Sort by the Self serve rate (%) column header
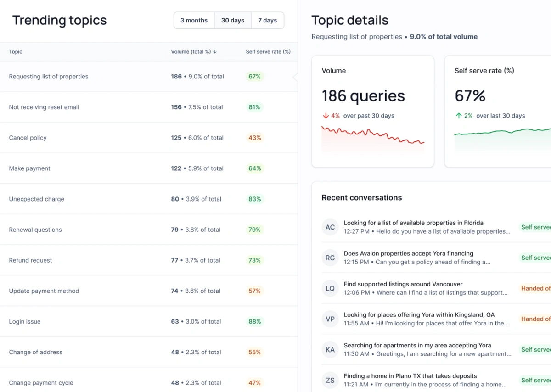The image size is (551, 392). coord(268,52)
